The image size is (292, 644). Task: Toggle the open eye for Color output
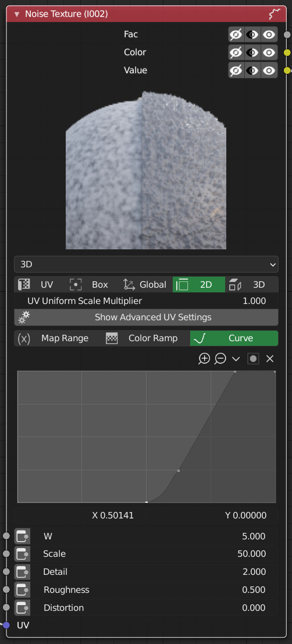(269, 52)
